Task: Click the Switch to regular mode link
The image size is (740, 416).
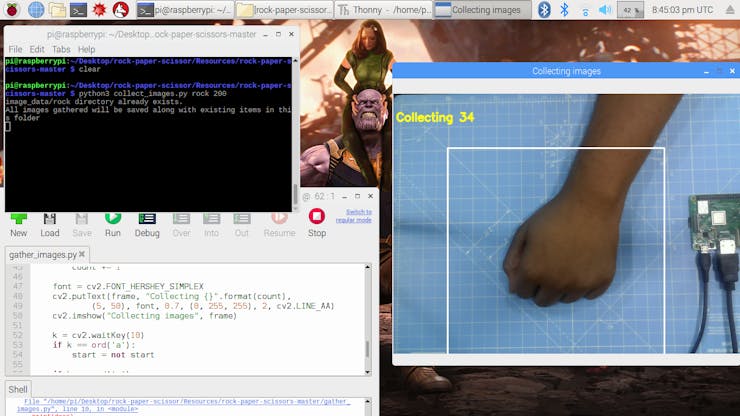Action: [x=353, y=216]
